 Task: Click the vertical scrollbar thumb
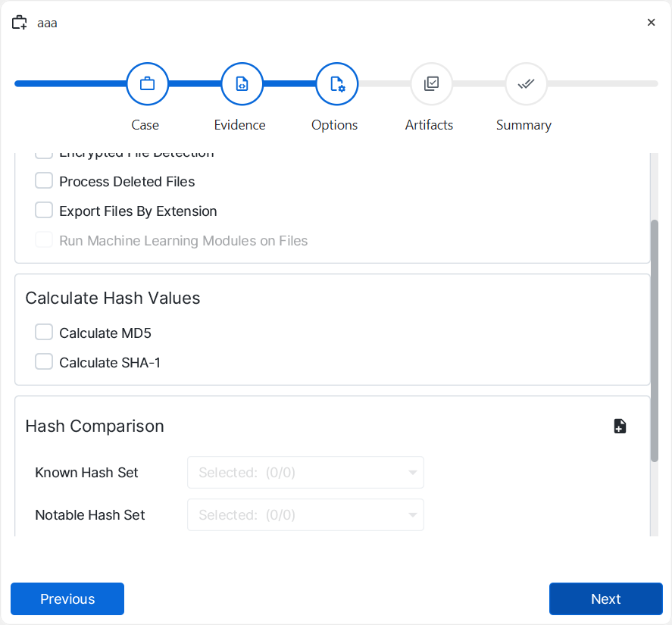pos(655,341)
